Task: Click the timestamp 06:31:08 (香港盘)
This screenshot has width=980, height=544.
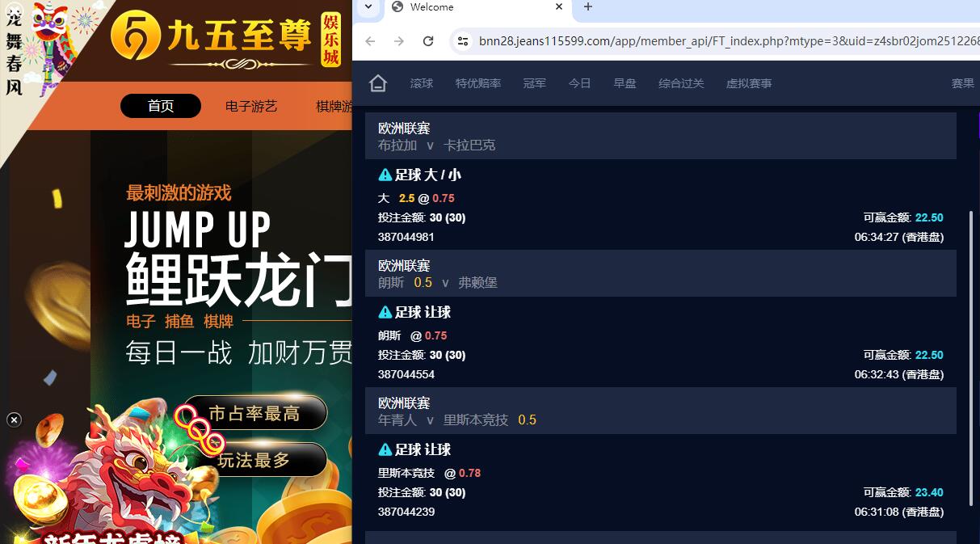Action: pos(899,512)
